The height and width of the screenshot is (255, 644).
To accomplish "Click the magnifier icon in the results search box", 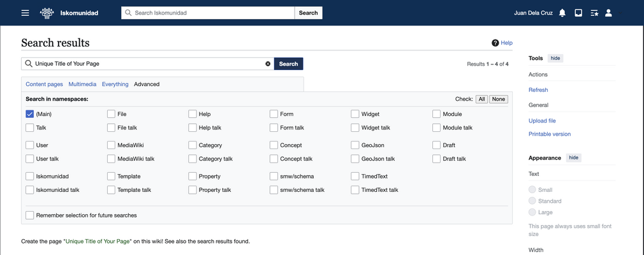I will pyautogui.click(x=28, y=64).
